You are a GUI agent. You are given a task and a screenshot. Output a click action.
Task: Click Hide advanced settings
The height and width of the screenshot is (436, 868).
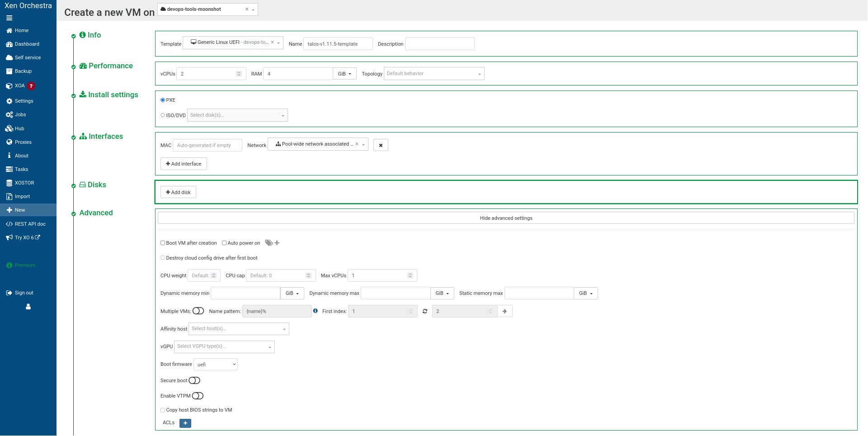[506, 218]
